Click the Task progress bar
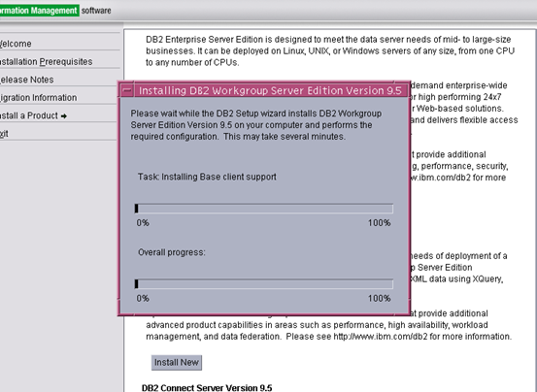Image resolution: width=537 pixels, height=392 pixels. [264, 209]
